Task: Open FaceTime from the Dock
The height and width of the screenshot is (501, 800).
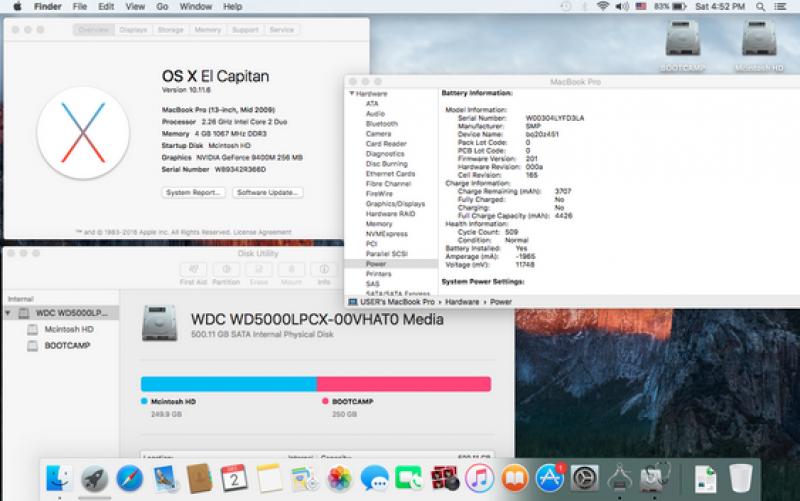Action: 409,479
